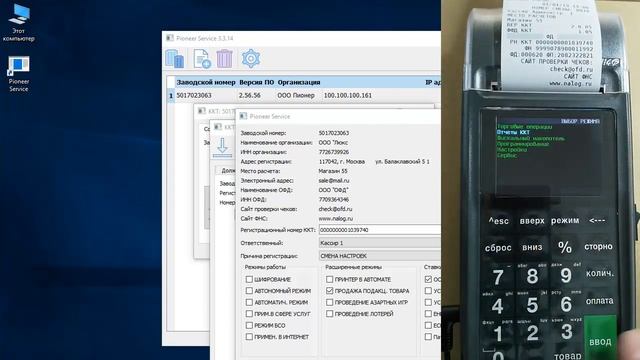This screenshot has width=640, height=360.
Task: Select table cell 5017023063 in the main list
Action: click(194, 96)
